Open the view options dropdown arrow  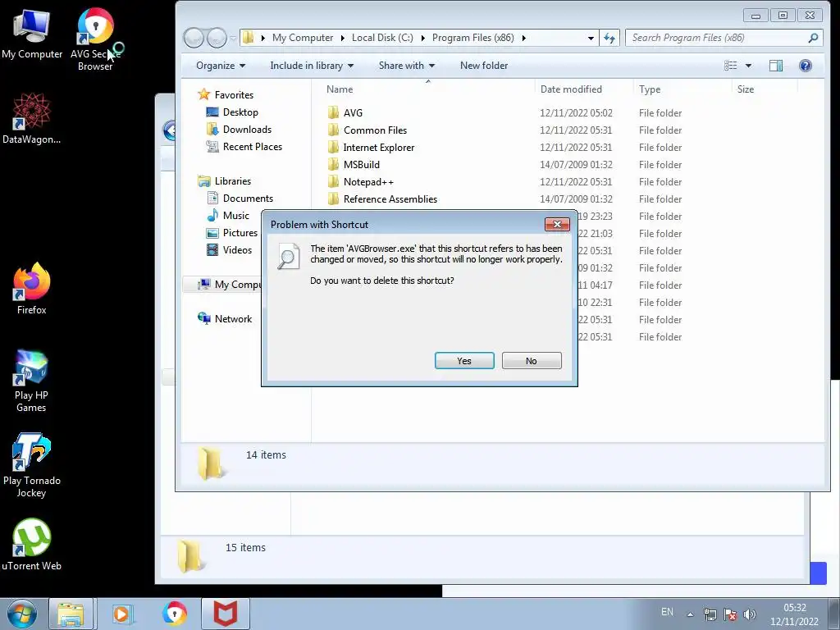748,66
